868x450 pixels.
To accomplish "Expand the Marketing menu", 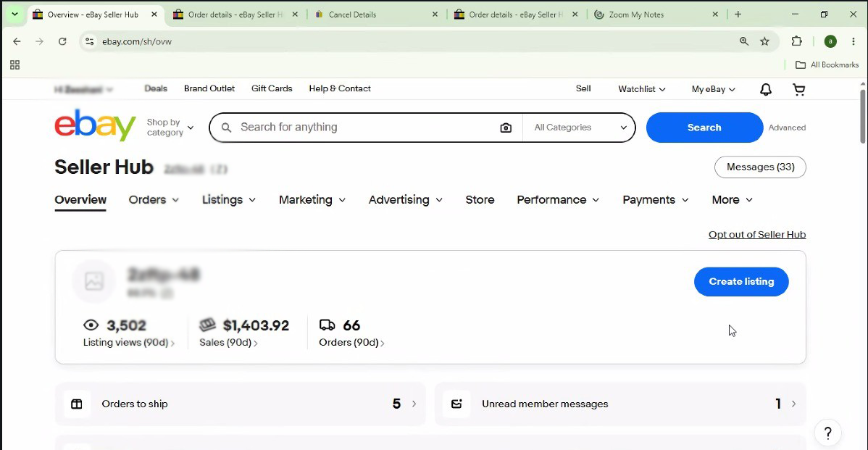I will point(312,200).
